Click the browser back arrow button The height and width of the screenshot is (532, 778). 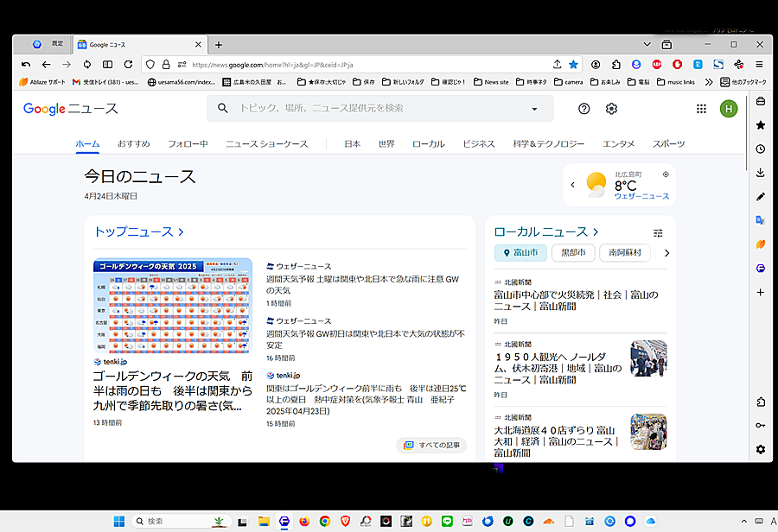(x=46, y=65)
